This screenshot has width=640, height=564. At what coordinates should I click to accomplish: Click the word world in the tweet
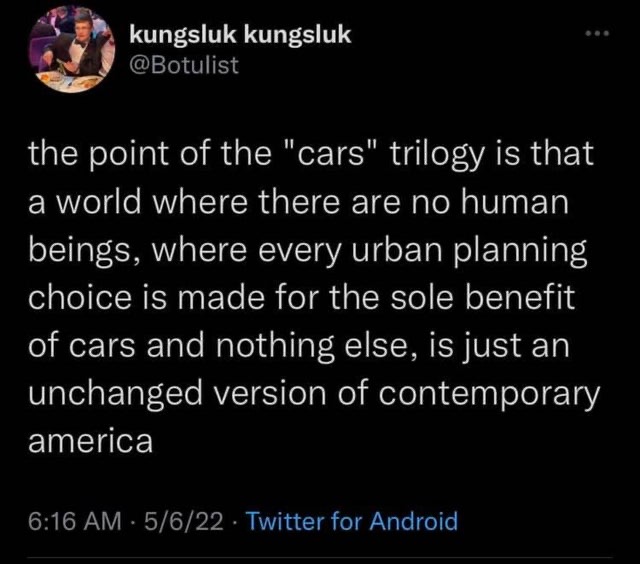click(x=98, y=202)
